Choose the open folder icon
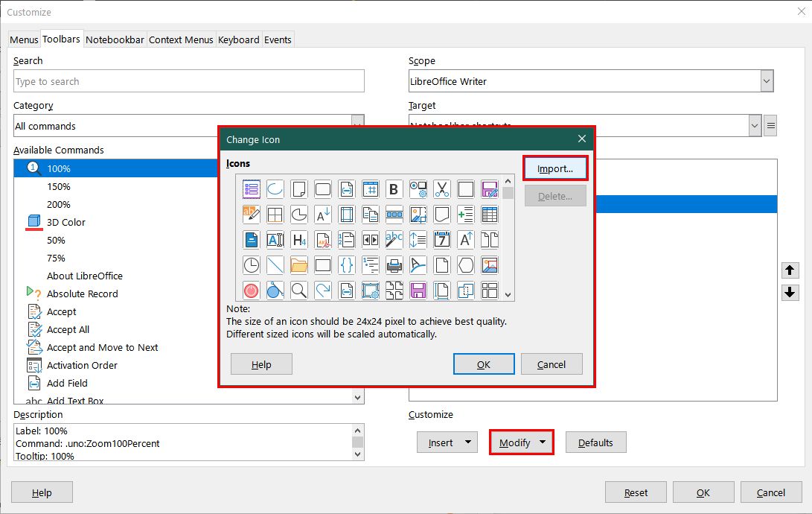 coord(298,264)
